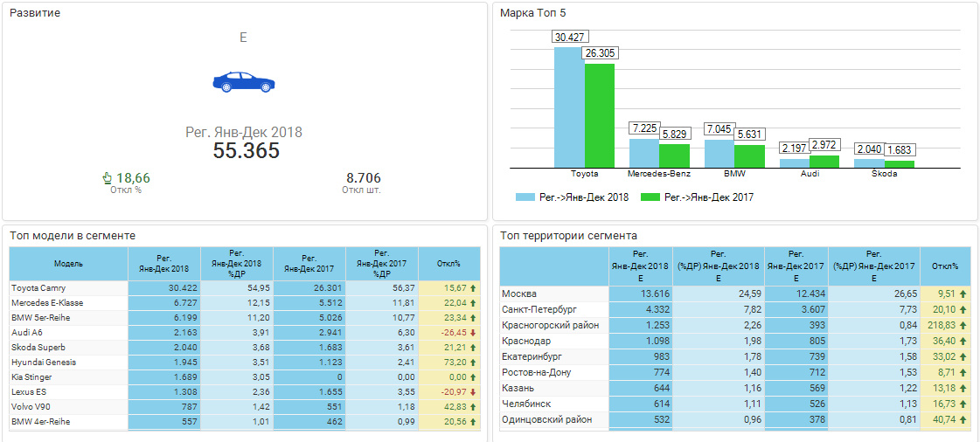Select the Hyundai Genesis model

point(43,363)
